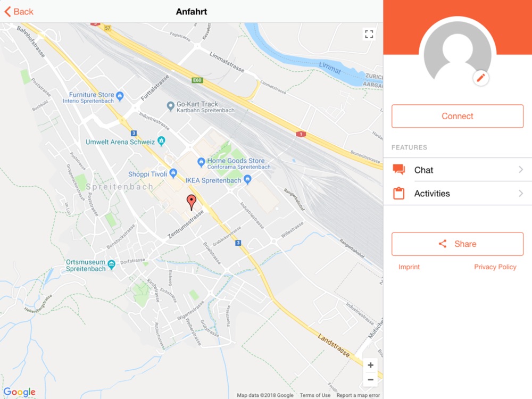Click the Google logo on the map

[19, 392]
